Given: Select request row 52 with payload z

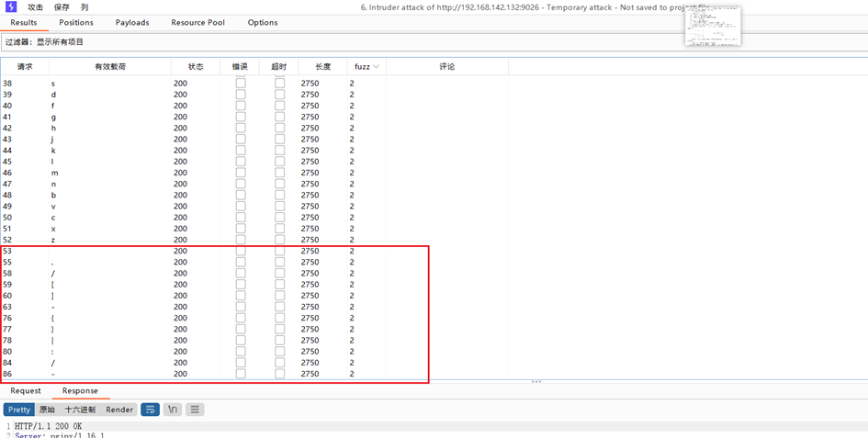Looking at the screenshot, I should pos(254,240).
